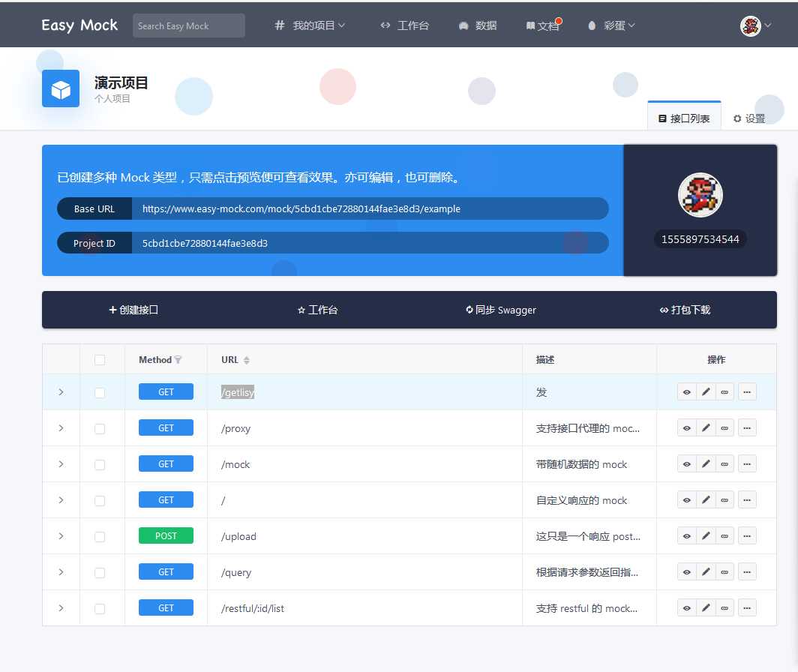The width and height of the screenshot is (798, 672).
Task: Preview the /restful/:id/list interface
Action: click(686, 608)
